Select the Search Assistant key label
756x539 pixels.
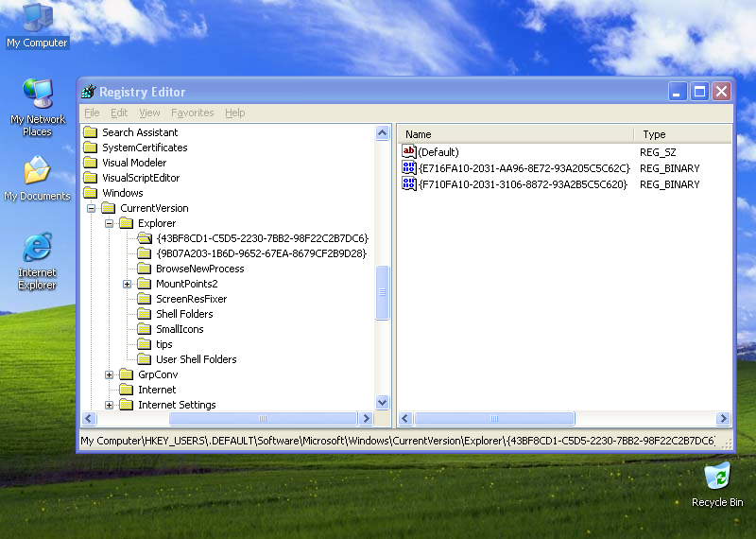tap(140, 132)
